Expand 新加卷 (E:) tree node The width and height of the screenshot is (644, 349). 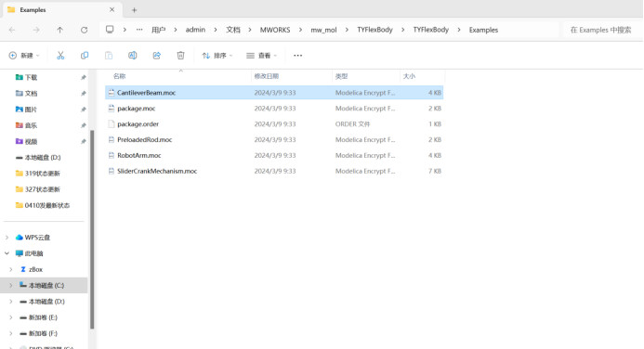pyautogui.click(x=11, y=317)
